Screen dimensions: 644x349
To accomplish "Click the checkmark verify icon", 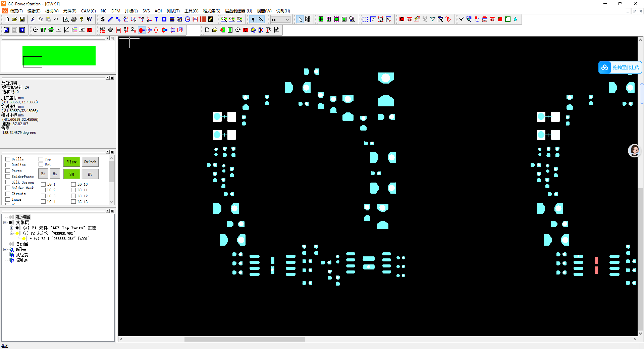I will tap(462, 19).
